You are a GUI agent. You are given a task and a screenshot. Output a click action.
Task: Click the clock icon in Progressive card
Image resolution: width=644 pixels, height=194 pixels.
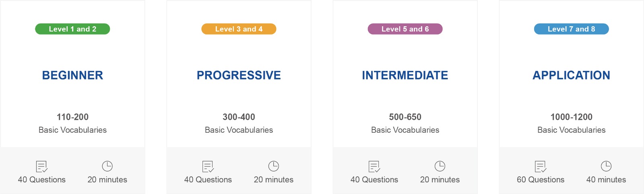274,166
